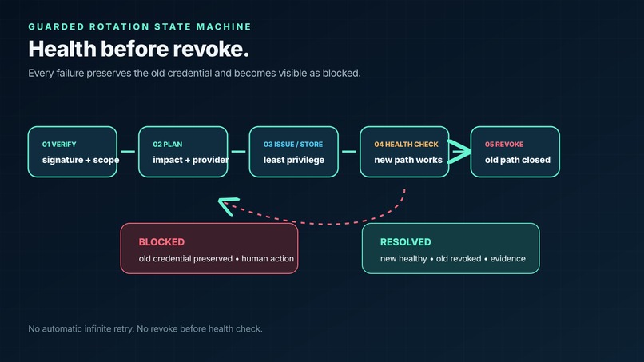Click the 'BLOCKED' card heading
This screenshot has height=362, width=644.
tap(161, 242)
